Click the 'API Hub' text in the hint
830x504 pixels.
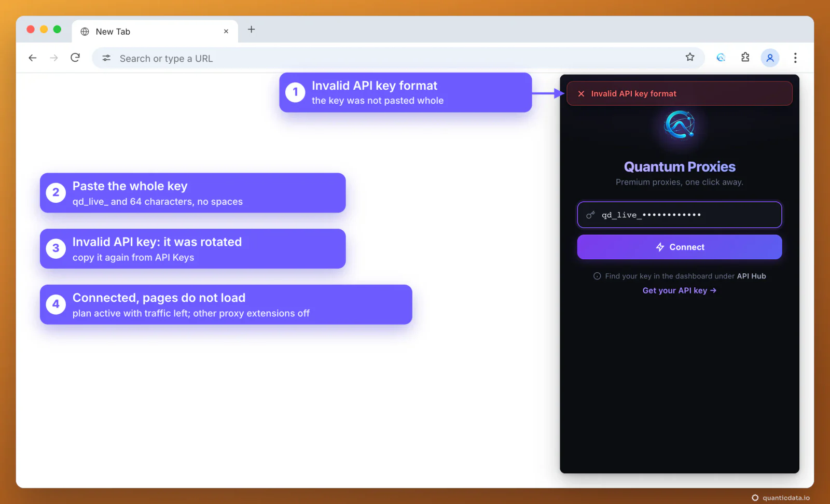pos(751,276)
